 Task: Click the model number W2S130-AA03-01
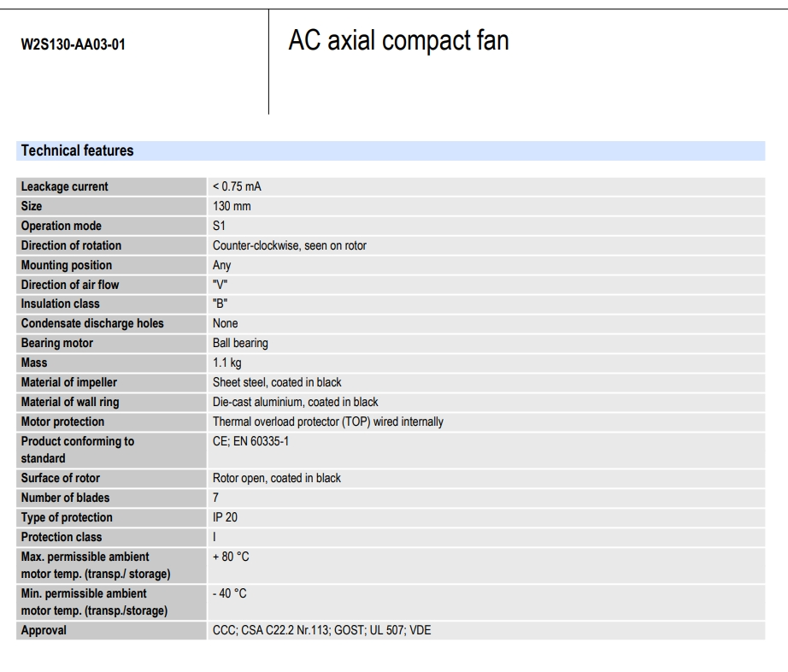(x=73, y=44)
